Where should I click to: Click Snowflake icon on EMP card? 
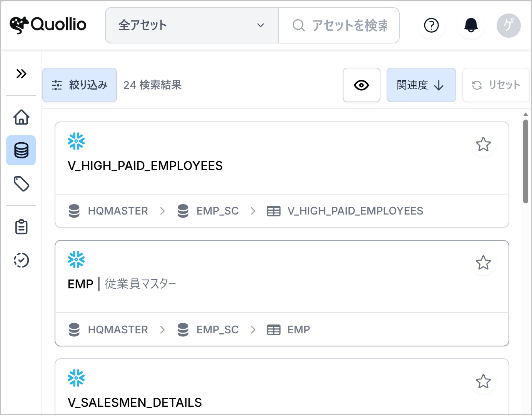point(76,260)
